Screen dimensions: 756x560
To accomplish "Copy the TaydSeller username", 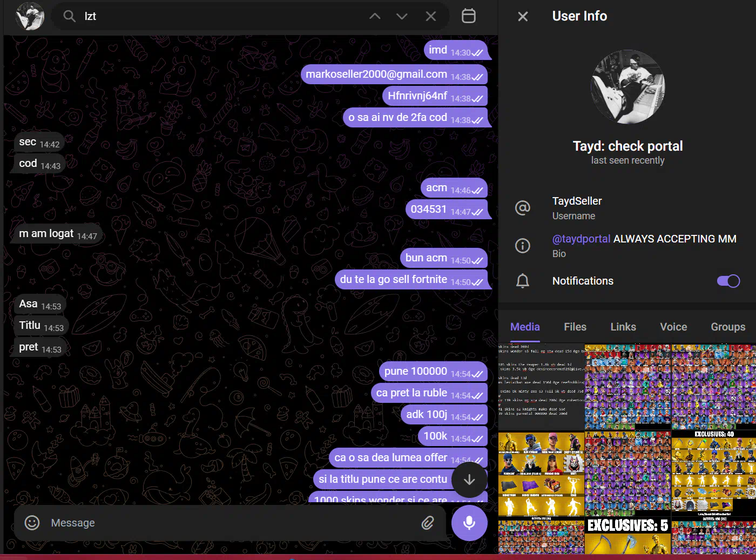I will 577,201.
